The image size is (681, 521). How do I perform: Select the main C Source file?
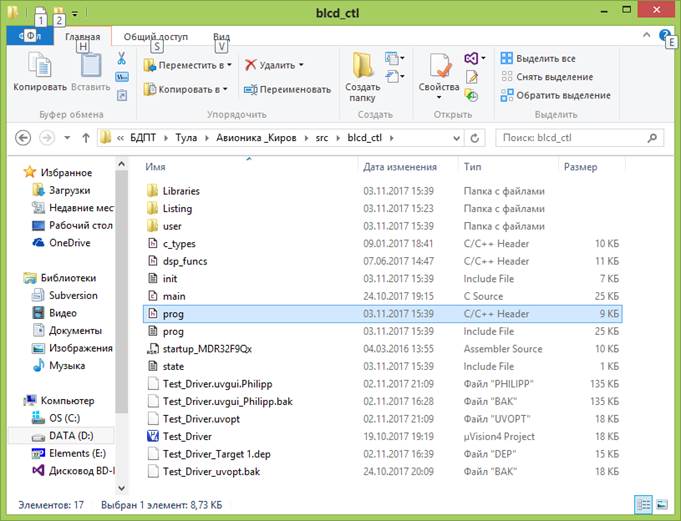pyautogui.click(x=174, y=296)
